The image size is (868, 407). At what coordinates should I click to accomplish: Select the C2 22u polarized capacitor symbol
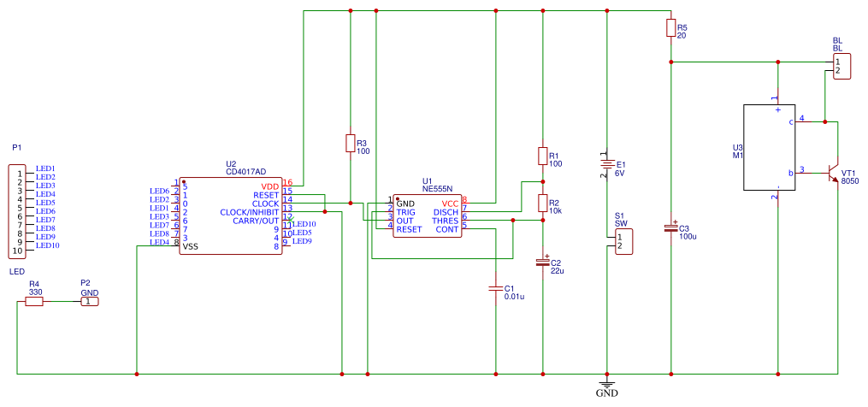tap(542, 262)
